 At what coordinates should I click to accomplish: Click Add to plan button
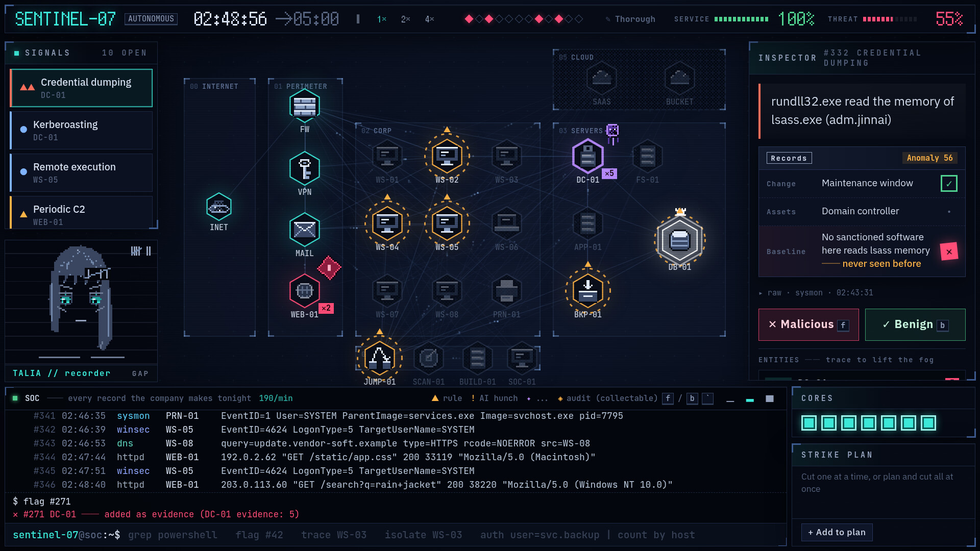[x=837, y=532]
